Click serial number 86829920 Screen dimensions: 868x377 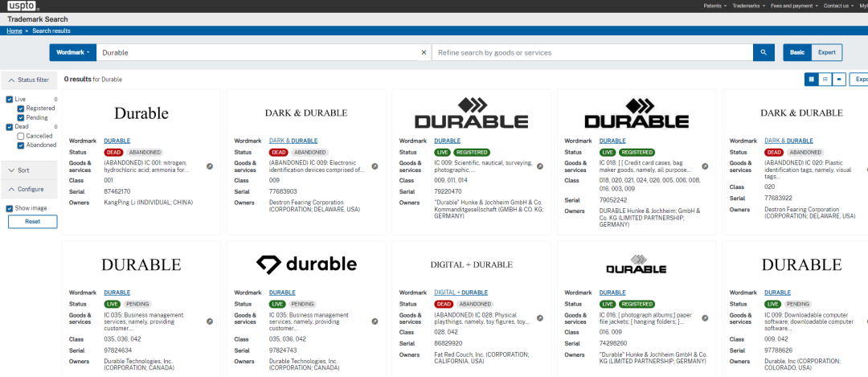tap(448, 343)
